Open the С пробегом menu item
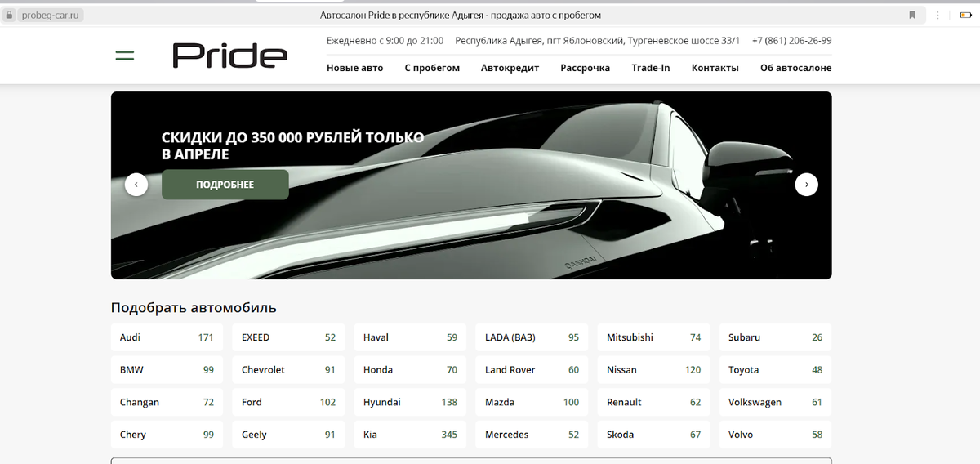Image resolution: width=980 pixels, height=464 pixels. [x=432, y=68]
